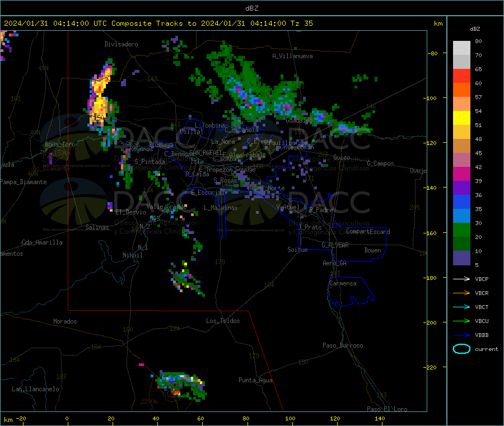Click the A_Villanueva place label

tap(292, 56)
